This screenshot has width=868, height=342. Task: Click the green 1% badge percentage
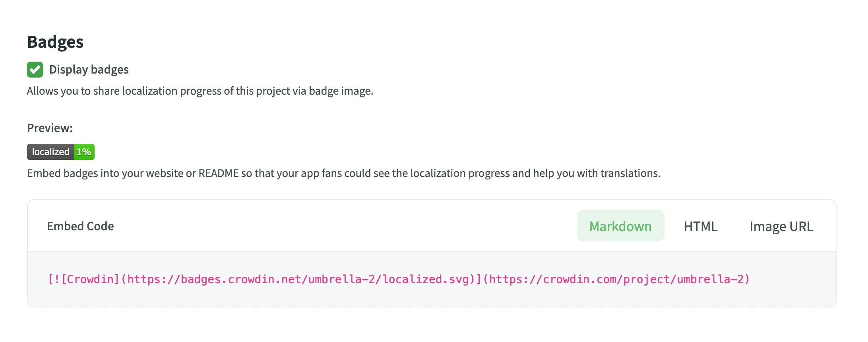pyautogui.click(x=84, y=152)
